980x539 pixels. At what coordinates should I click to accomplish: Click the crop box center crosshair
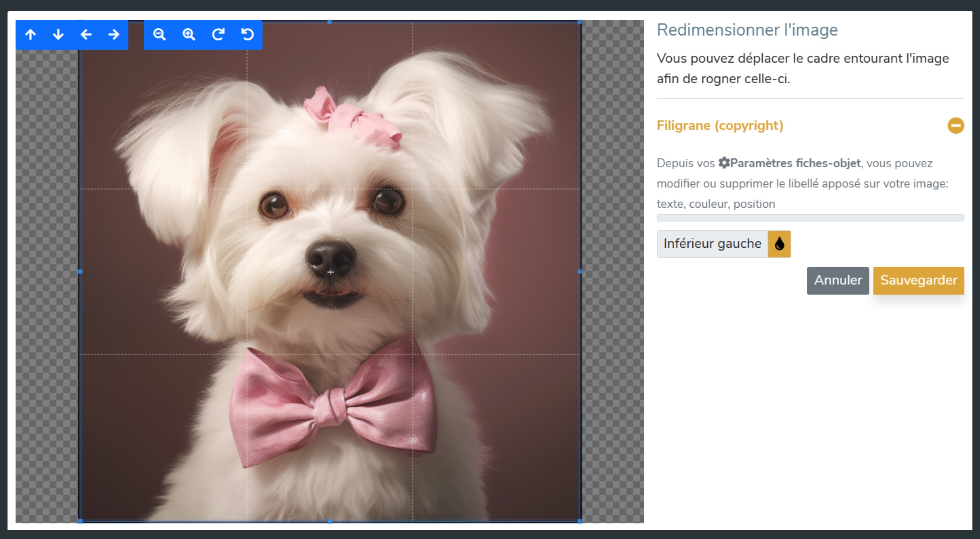point(330,272)
